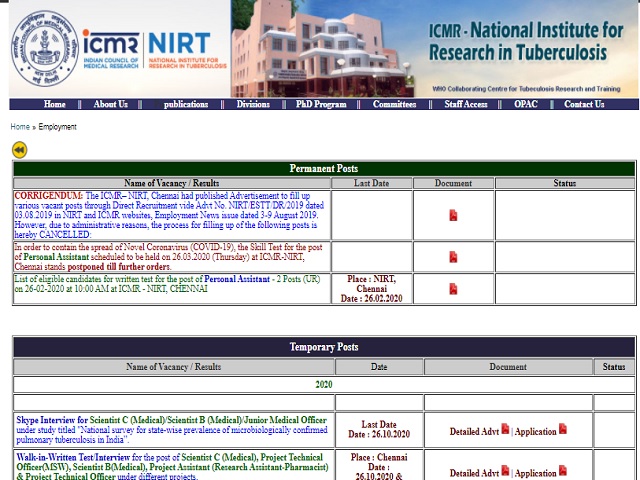Screen dimensions: 640x480
Task: Open Application PDF for Walk-in-Written Test
Action: 563,471
